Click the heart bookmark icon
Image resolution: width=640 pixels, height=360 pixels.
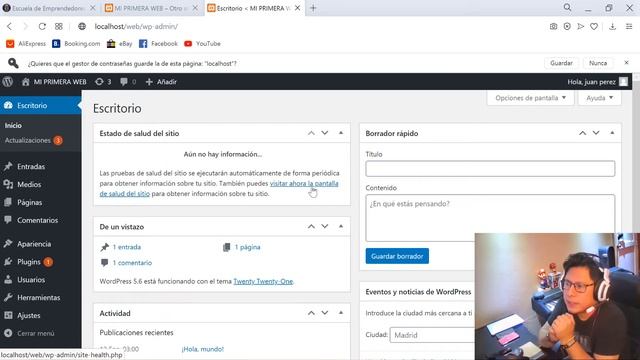pyautogui.click(x=594, y=27)
